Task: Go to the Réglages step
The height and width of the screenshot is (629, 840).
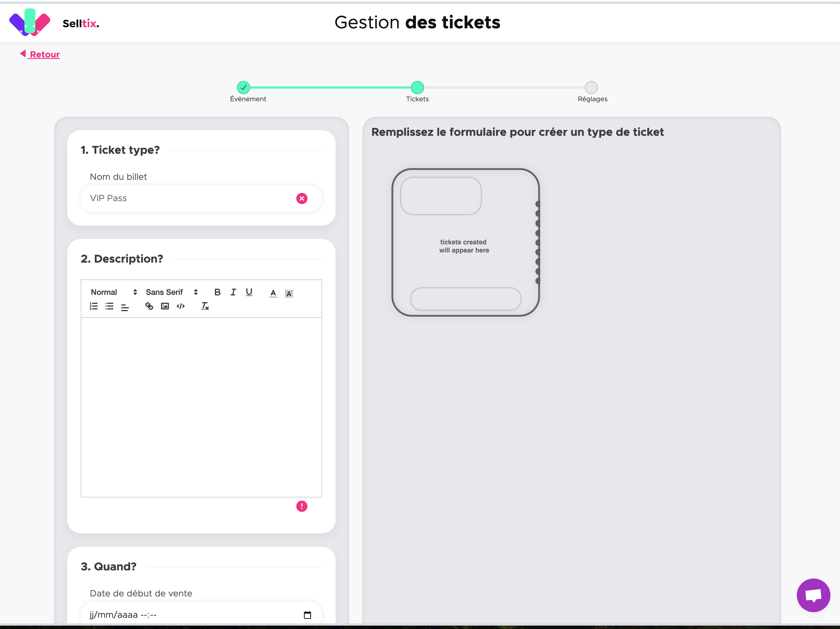Action: coord(591,88)
